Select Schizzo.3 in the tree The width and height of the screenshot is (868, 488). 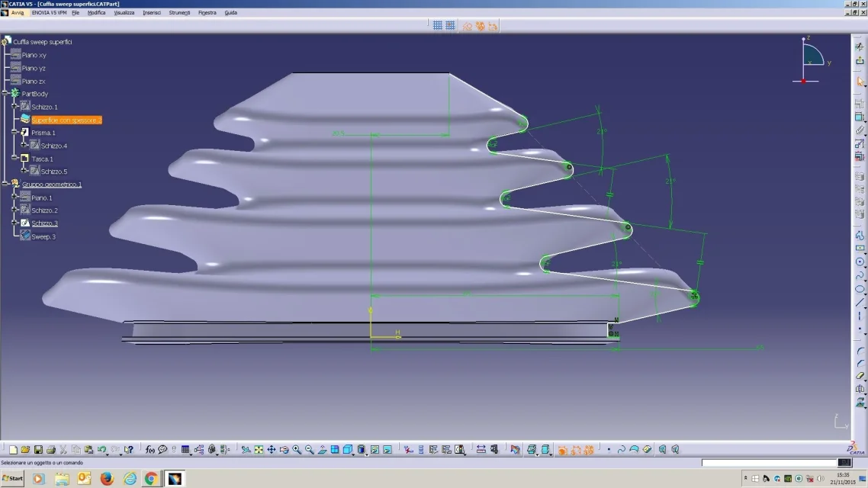(x=44, y=223)
